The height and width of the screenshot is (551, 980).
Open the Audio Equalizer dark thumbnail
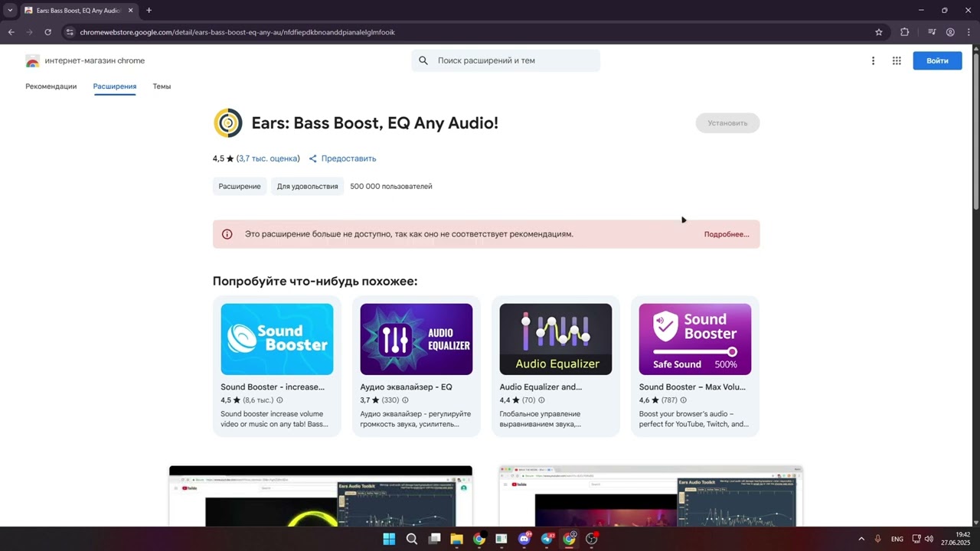coord(556,339)
